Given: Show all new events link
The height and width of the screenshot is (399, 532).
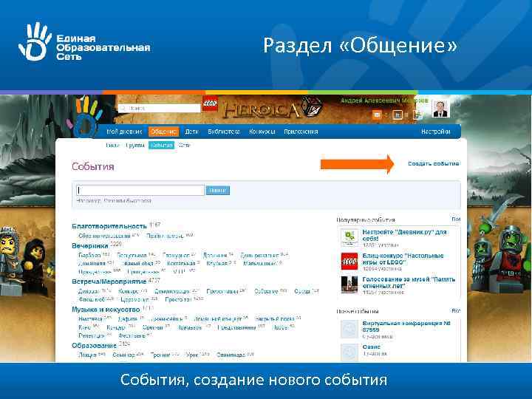Looking at the screenshot, I should 456,311.
